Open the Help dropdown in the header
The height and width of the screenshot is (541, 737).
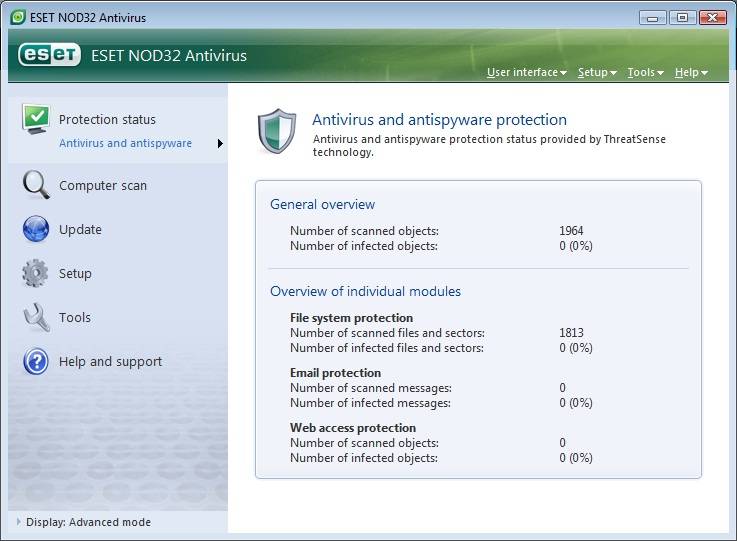pos(691,72)
